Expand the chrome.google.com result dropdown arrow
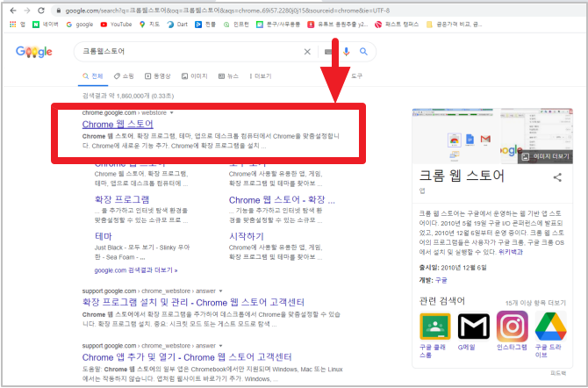Viewport: 588px width, 388px height. click(x=172, y=112)
